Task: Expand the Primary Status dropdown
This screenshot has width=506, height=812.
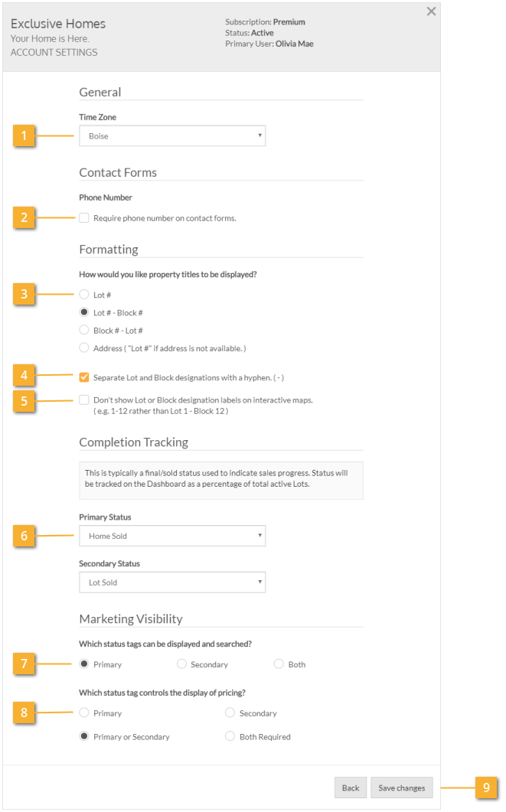Action: pyautogui.click(x=172, y=536)
